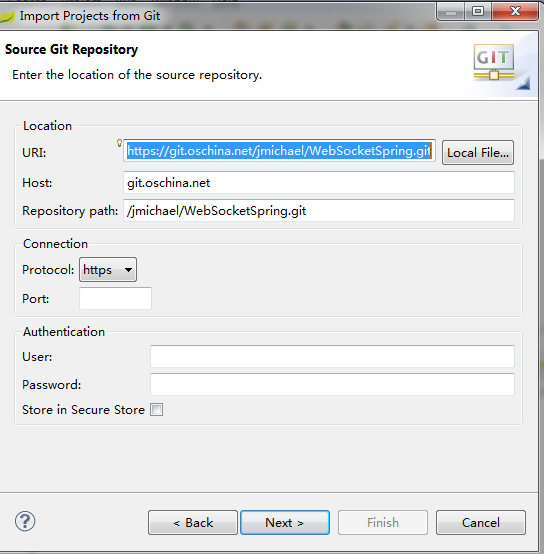Viewport: 544px width, 554px height.
Task: Minimize the Import Projects dialog
Action: [451, 12]
